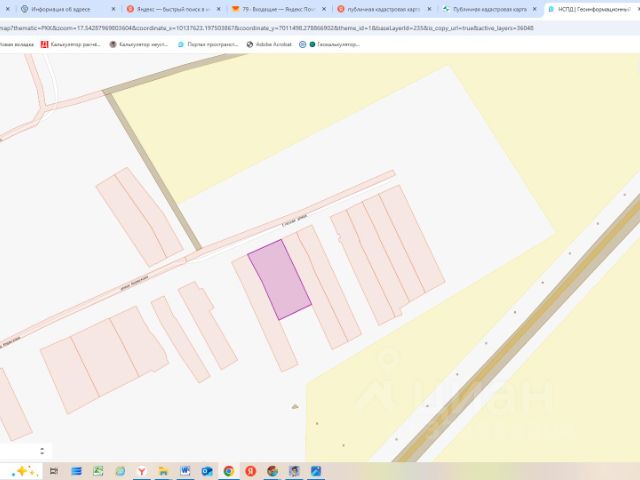The height and width of the screenshot is (480, 640).
Task: Launch Yandex Browser from the taskbar
Action: point(142,471)
